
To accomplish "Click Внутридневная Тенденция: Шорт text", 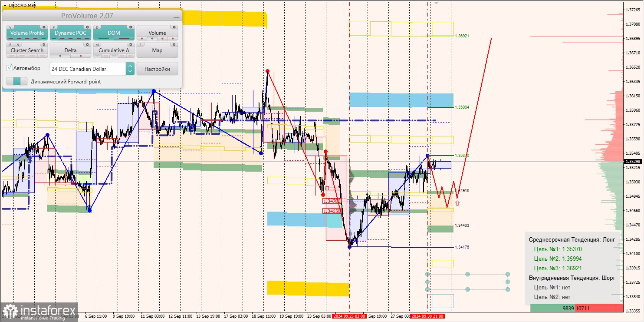I will point(572,278).
